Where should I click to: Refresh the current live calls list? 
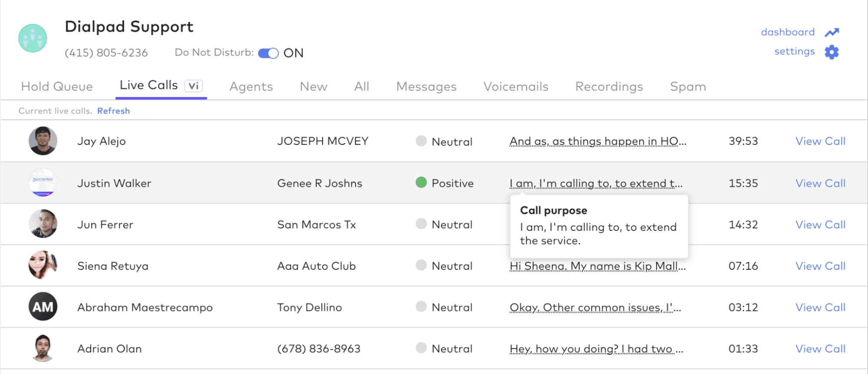point(113,111)
